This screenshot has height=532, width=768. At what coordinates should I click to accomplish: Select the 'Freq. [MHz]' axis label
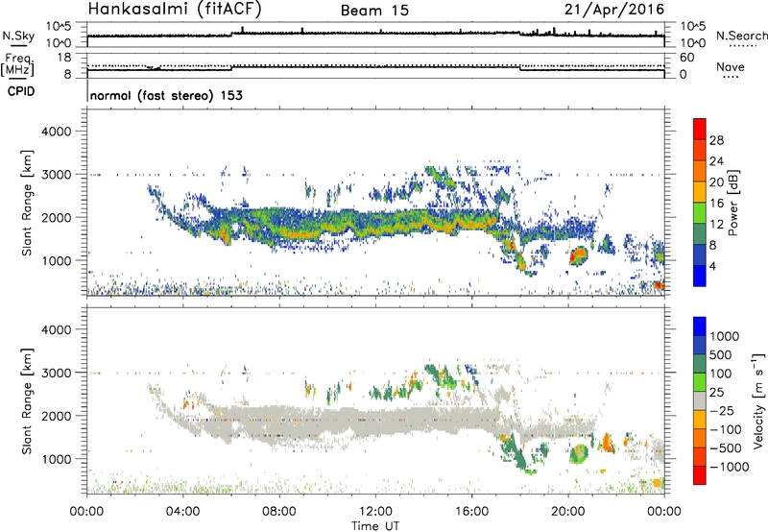point(17,64)
